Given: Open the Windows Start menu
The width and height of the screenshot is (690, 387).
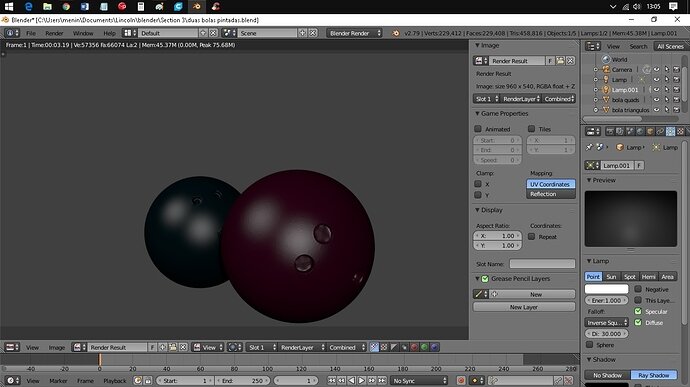Looking at the screenshot, I should [9, 7].
